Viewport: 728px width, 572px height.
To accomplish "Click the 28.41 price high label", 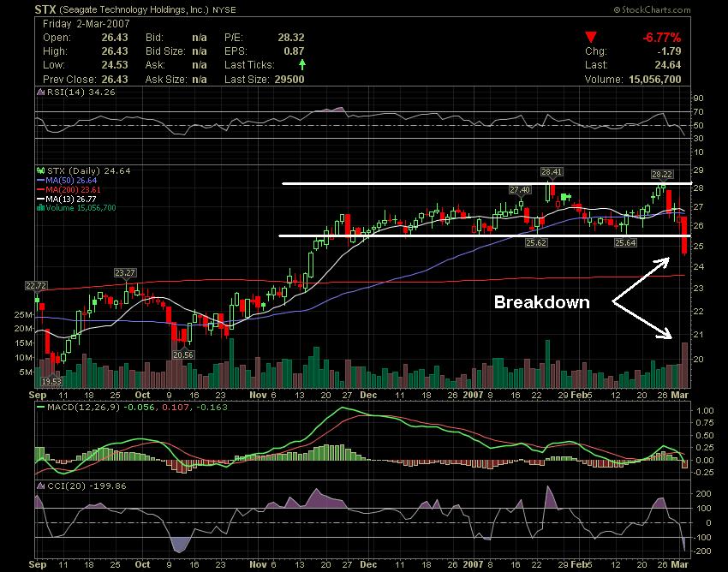I will point(551,172).
